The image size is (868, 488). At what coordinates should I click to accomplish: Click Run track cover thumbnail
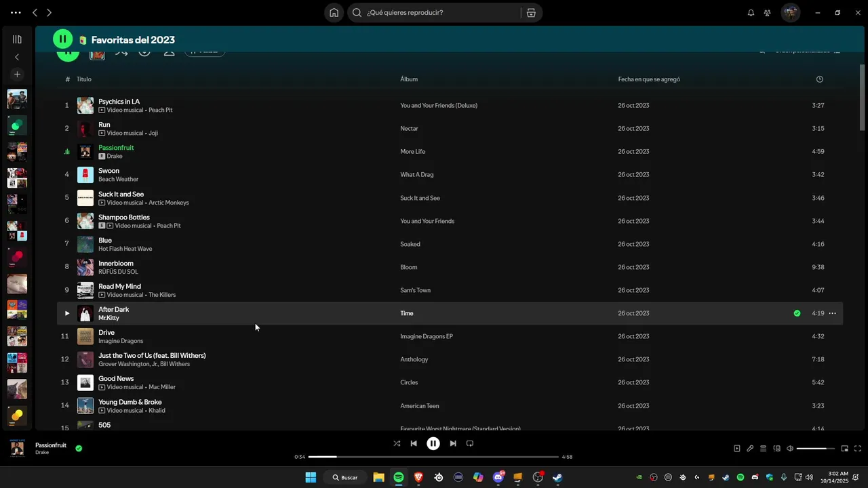(85, 128)
